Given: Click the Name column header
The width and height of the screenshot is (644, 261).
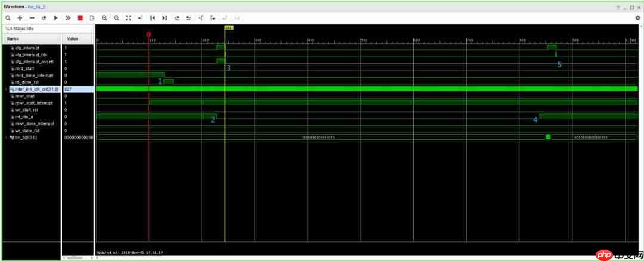Looking at the screenshot, I should click(13, 38).
